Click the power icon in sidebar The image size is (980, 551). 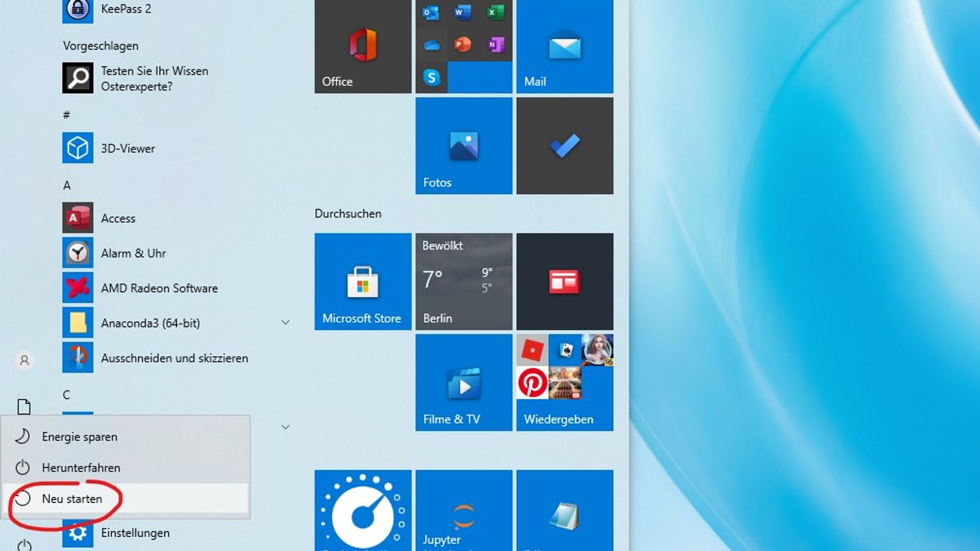coord(24,544)
